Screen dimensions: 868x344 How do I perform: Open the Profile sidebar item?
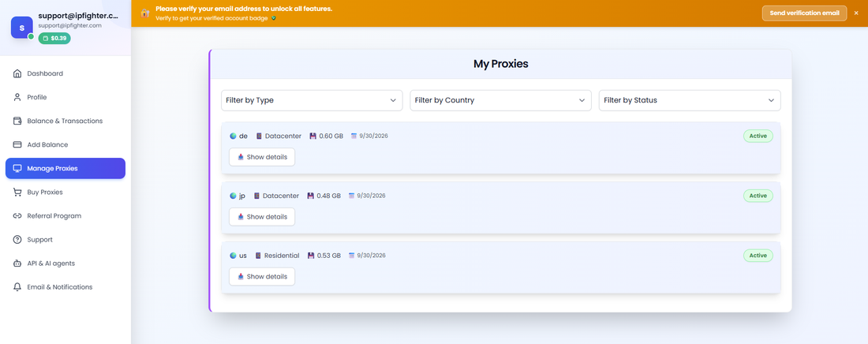tap(65, 98)
